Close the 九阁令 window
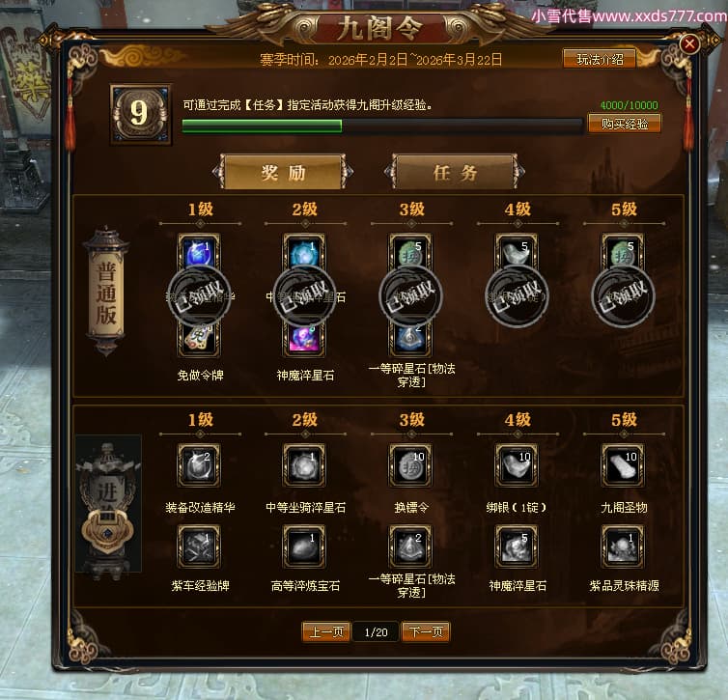728x700 pixels. point(689,44)
